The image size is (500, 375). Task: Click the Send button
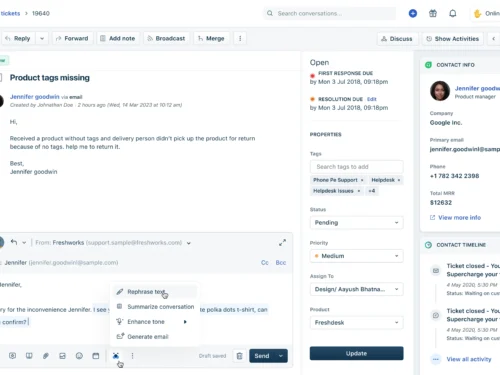[x=262, y=356]
